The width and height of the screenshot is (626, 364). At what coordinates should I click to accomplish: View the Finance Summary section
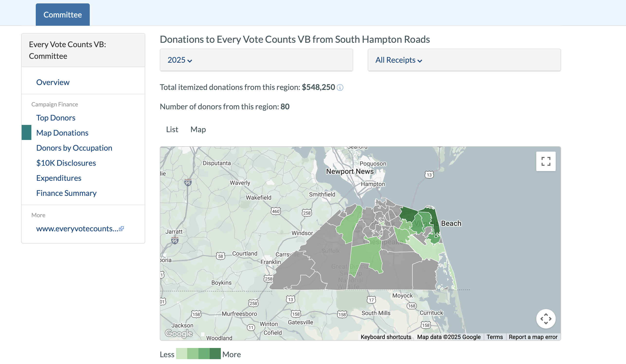click(66, 193)
